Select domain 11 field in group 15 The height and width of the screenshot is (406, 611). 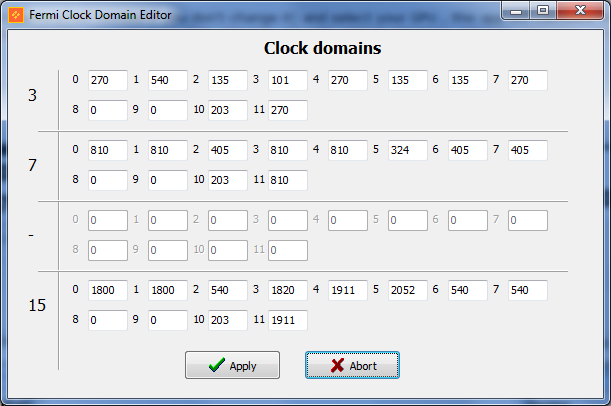(288, 320)
